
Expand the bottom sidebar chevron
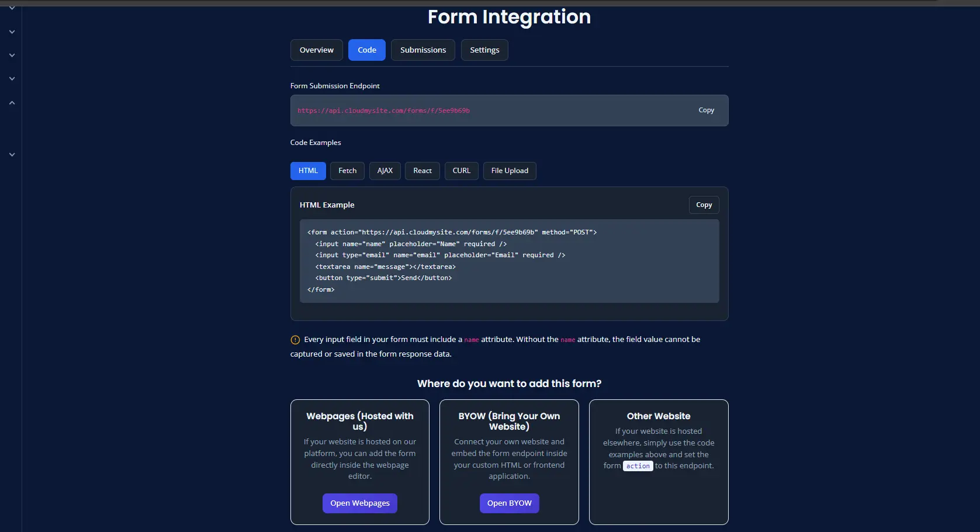coord(12,154)
